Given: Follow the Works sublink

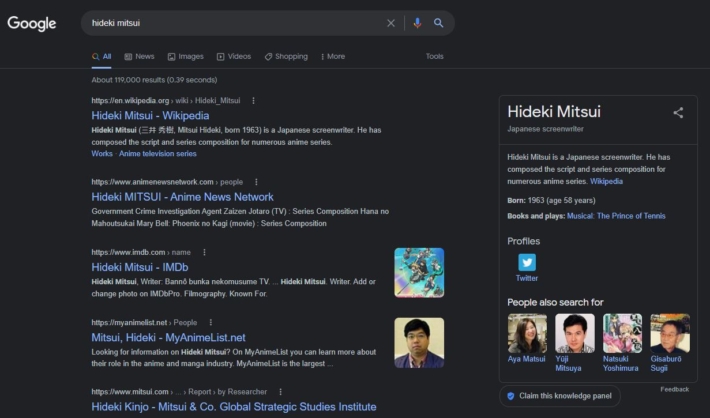Looking at the screenshot, I should tap(102, 154).
